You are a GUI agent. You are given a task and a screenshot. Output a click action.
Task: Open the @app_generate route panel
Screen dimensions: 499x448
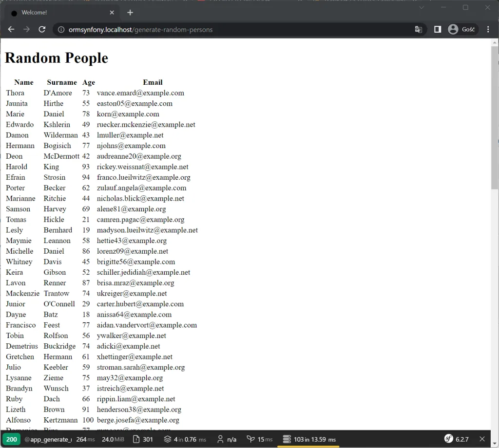pyautogui.click(x=48, y=439)
